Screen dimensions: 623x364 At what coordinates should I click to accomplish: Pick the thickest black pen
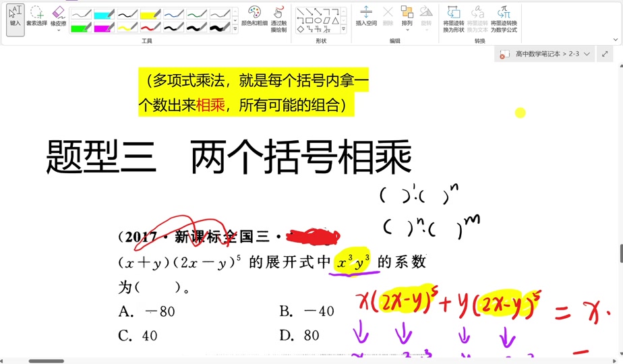(x=219, y=28)
